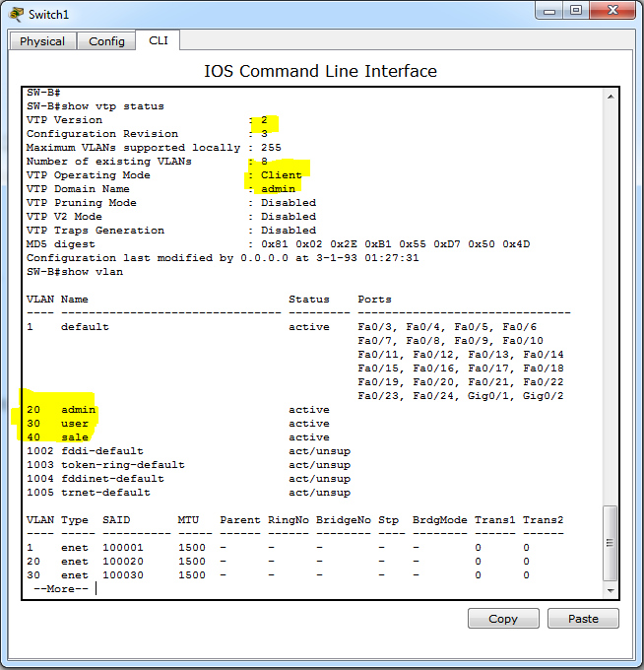Click the MD5 digest line
Screen dimensions: 644x670
pyautogui.click(x=278, y=244)
